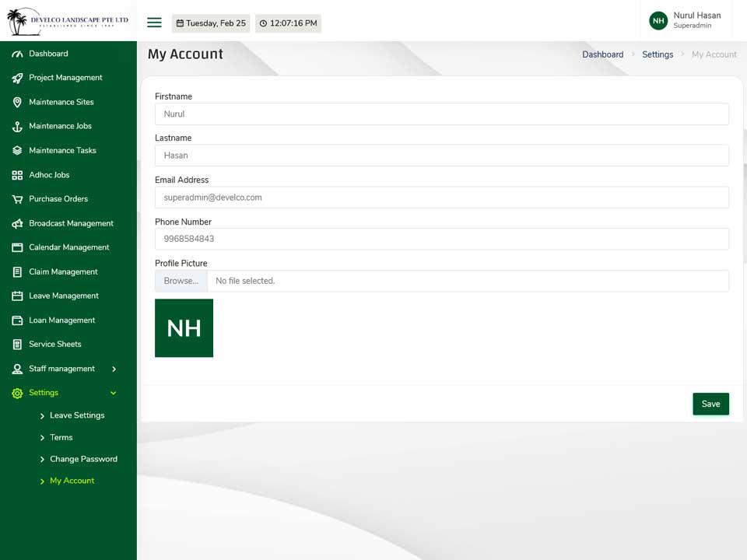Image resolution: width=747 pixels, height=560 pixels.
Task: Open Project Management rocket icon
Action: tap(17, 78)
